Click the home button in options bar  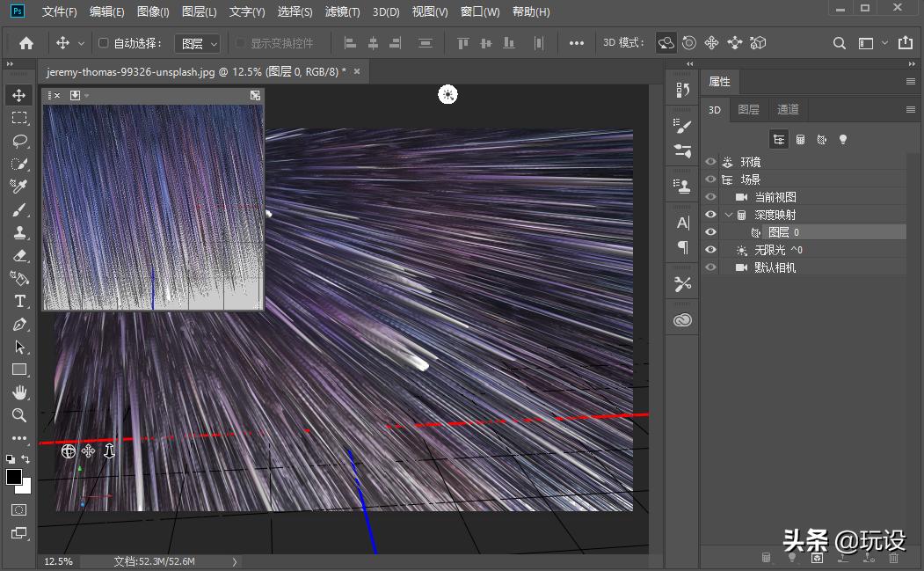(x=26, y=42)
